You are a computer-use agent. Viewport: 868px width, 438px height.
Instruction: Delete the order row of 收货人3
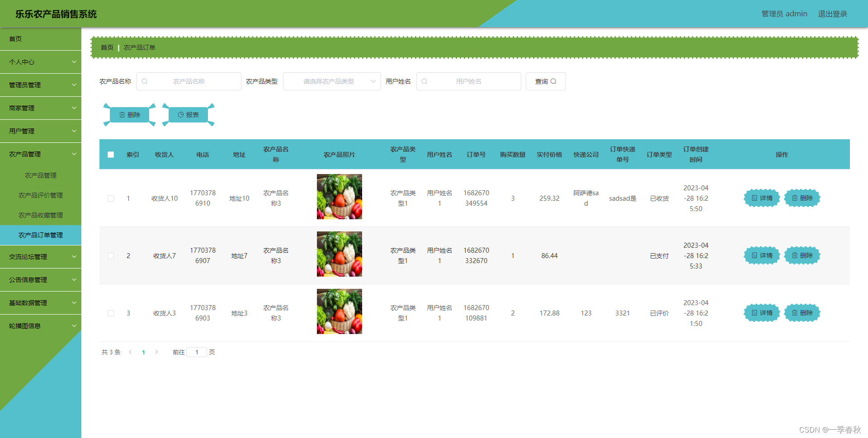(802, 313)
